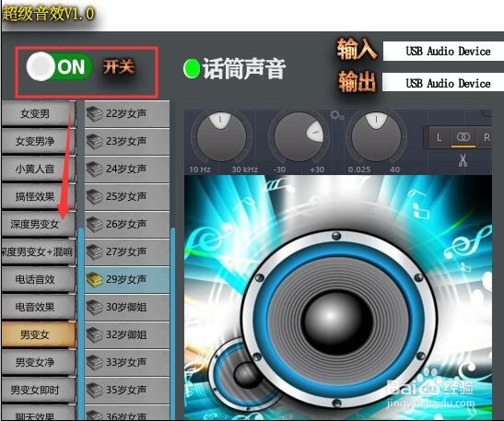This screenshot has height=421, width=504.
Task: Select the 33岁女声 preset text
Action: [x=126, y=362]
